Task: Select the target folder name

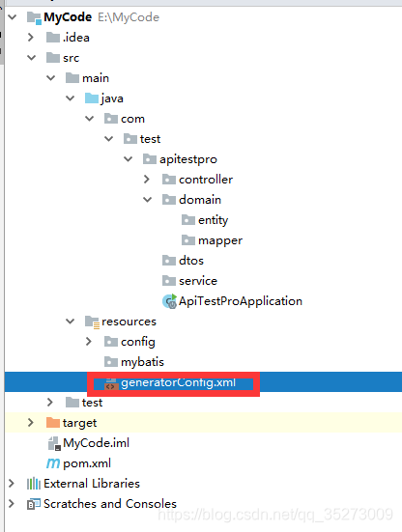Action: click(80, 423)
